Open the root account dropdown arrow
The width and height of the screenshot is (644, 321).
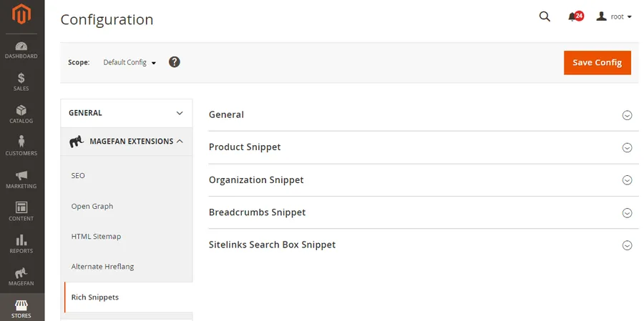point(629,17)
